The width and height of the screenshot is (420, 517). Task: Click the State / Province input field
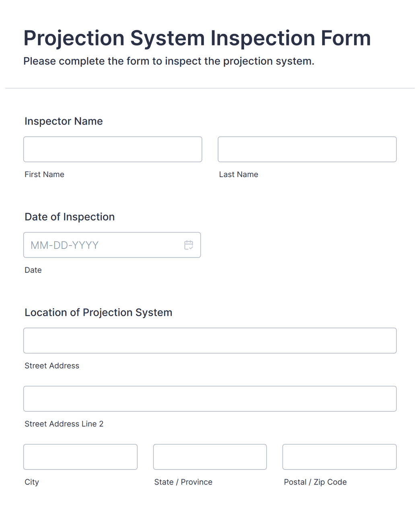[210, 457]
